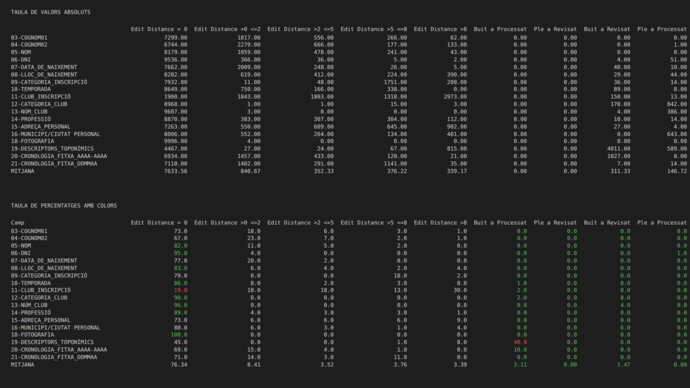Click the value 2973.00 for 11-CLUB_INSCRIPCIÓ
The height and width of the screenshot is (388, 690).
coord(455,97)
